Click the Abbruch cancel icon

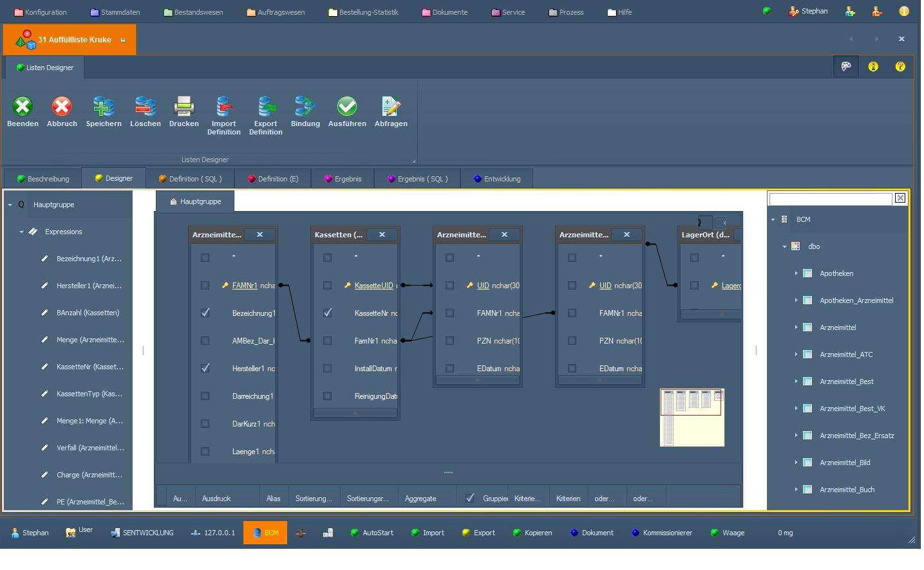[62, 107]
